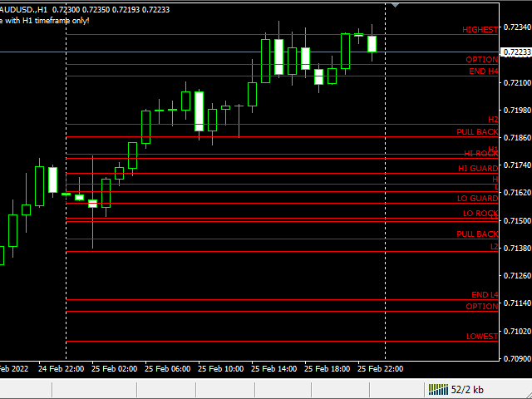Click the 25 Feb 22:00 time label
This screenshot has height=399, width=532.
[x=381, y=368]
